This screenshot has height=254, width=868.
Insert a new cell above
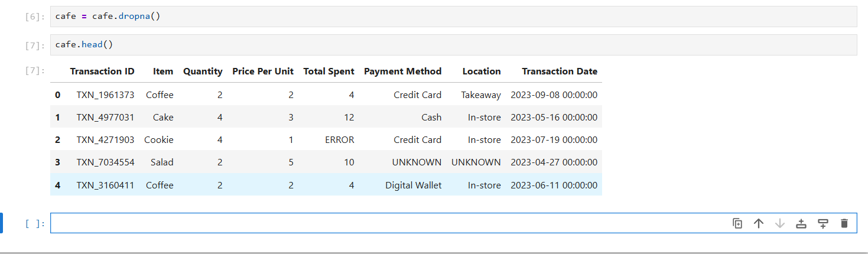point(801,223)
